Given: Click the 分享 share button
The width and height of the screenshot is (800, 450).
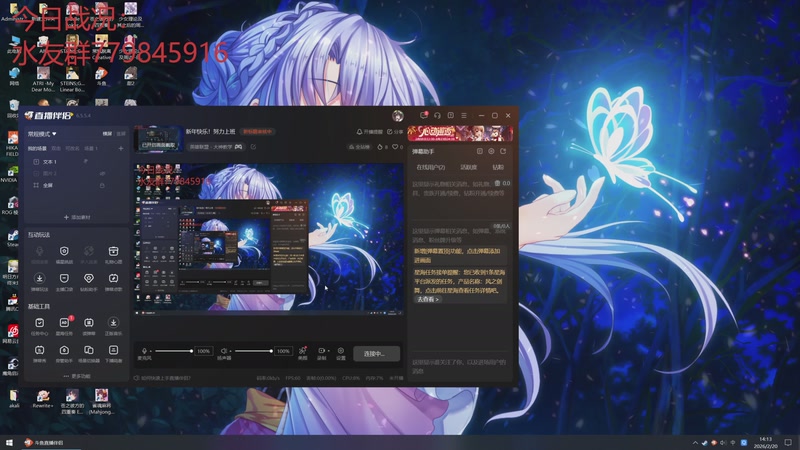Looking at the screenshot, I should point(395,132).
